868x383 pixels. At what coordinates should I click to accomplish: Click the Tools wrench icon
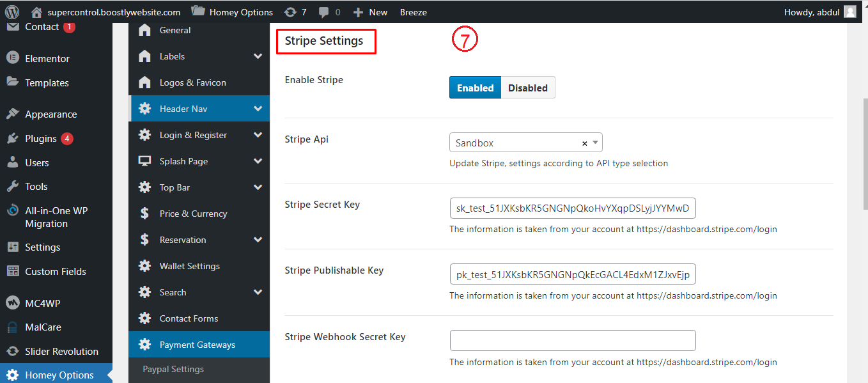point(12,186)
